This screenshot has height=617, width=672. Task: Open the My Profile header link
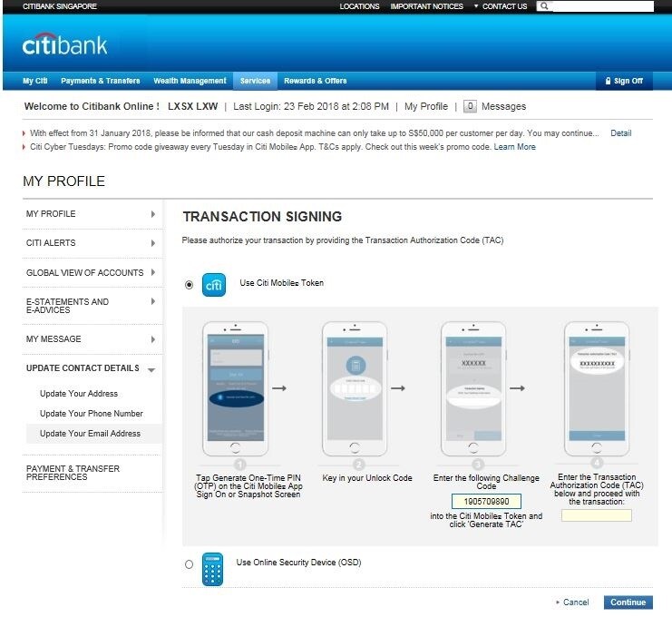click(426, 106)
